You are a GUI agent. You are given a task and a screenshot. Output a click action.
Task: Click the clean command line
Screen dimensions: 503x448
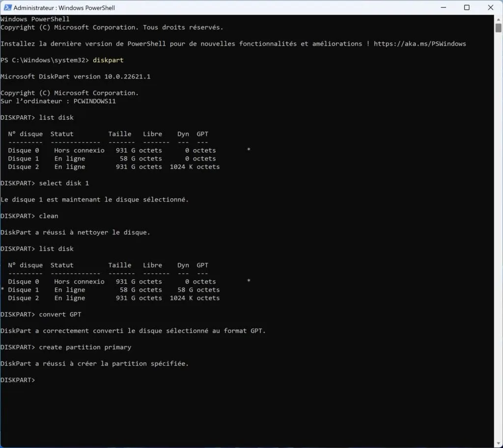tap(49, 215)
